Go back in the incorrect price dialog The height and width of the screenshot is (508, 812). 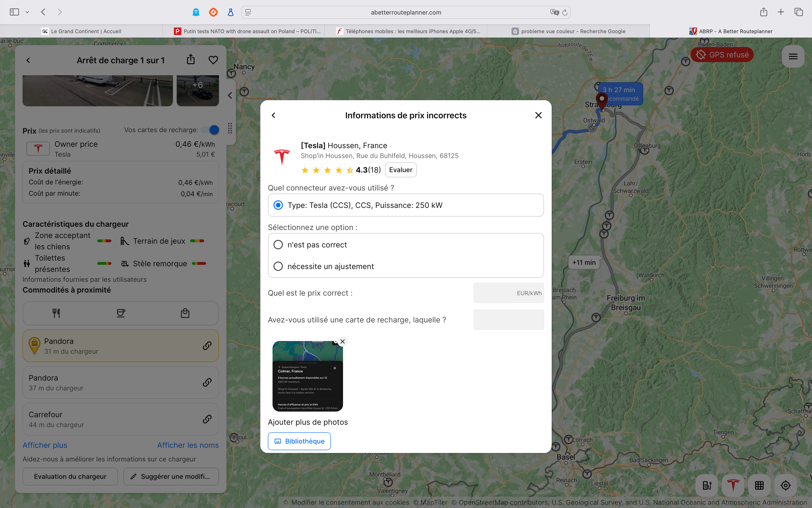point(273,115)
